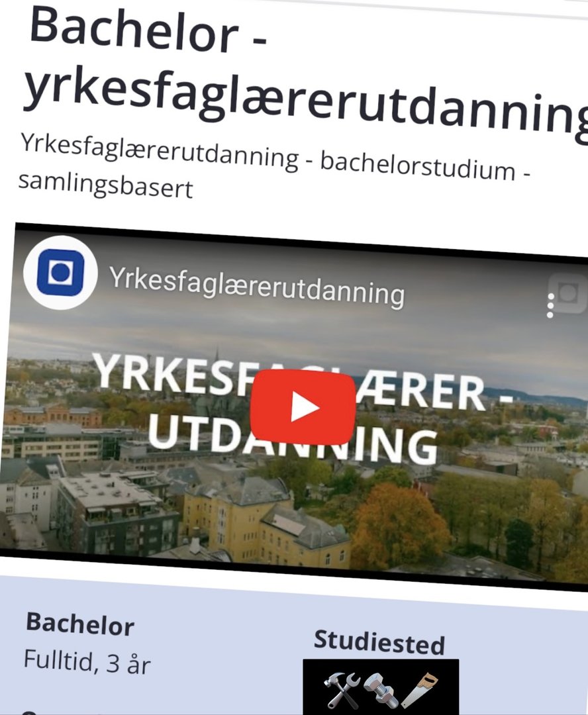Click the black tools image under Studiested
The width and height of the screenshot is (588, 715).
click(381, 687)
